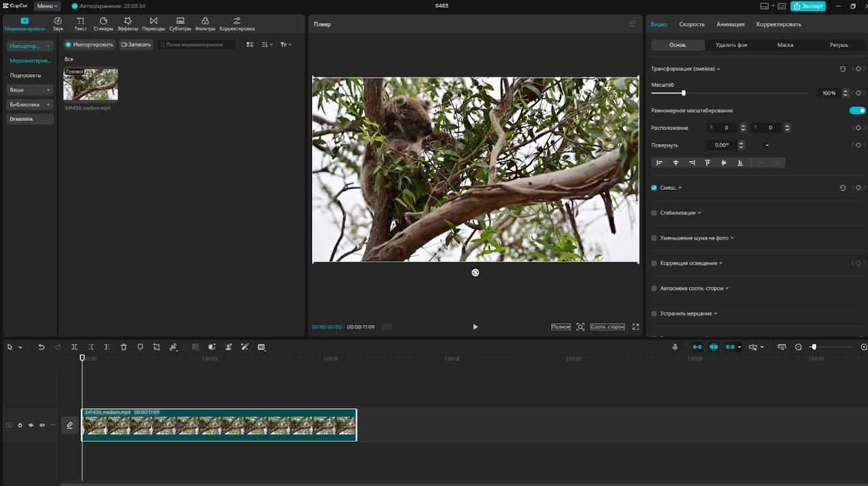Screen dimensions: 868x486
Task: Click the Экспорт button
Action: click(808, 6)
